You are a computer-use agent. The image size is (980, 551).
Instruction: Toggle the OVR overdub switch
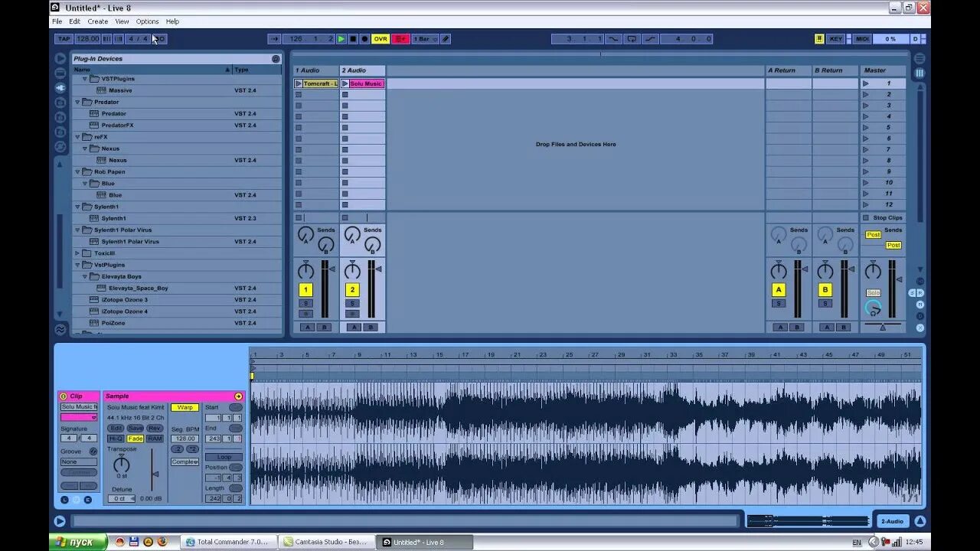(381, 39)
